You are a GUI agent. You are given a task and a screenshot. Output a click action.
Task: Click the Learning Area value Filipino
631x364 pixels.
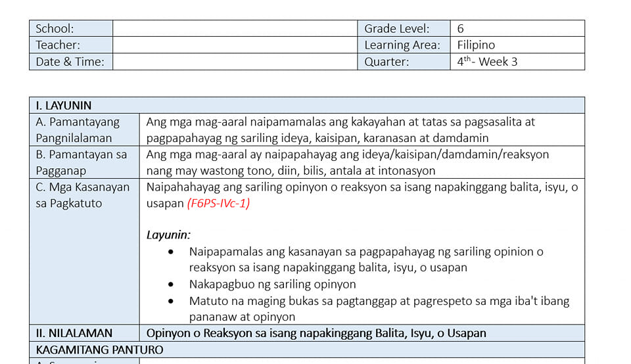tap(476, 45)
